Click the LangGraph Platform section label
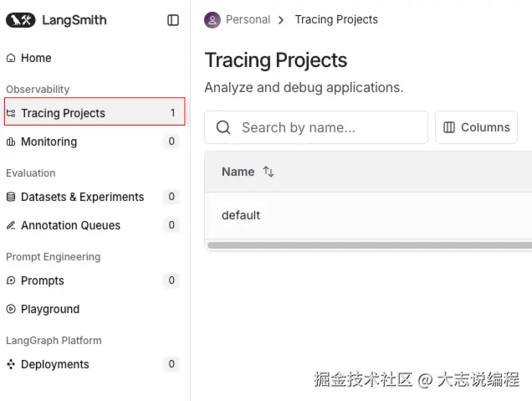 tap(54, 341)
